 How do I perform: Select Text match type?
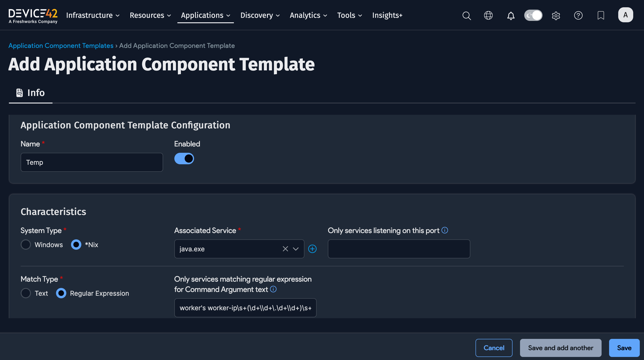click(x=26, y=293)
